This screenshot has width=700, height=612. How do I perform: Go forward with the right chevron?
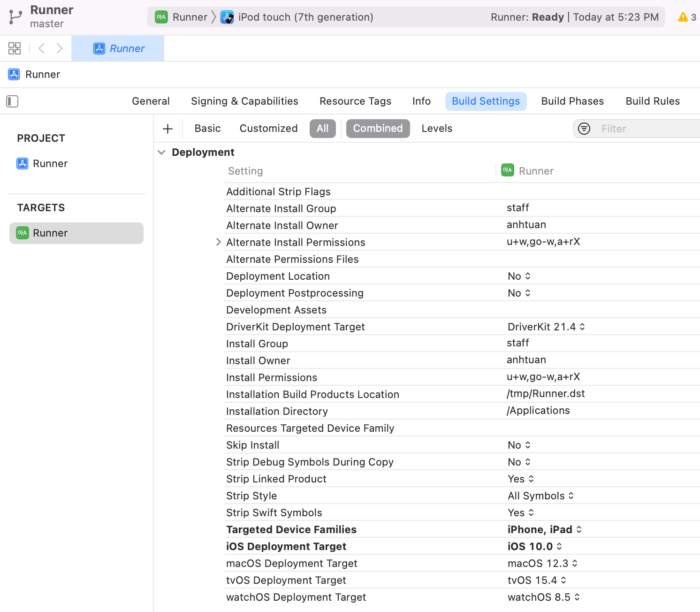[60, 48]
